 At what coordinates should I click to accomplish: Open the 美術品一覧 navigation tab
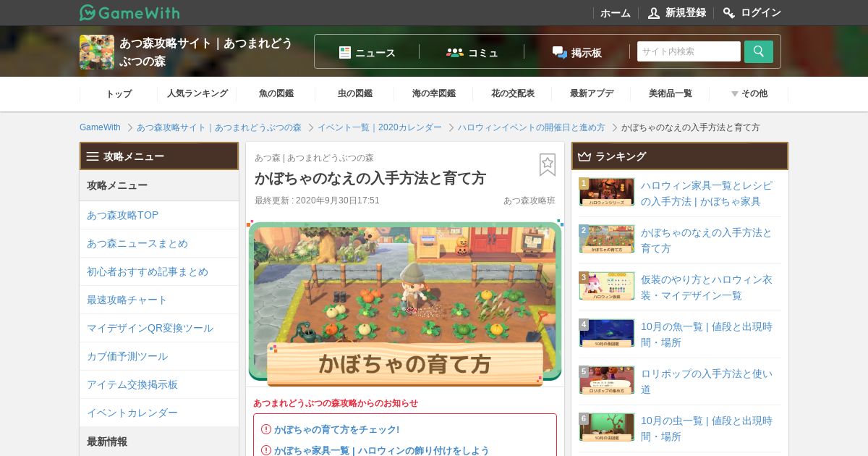pyautogui.click(x=671, y=93)
